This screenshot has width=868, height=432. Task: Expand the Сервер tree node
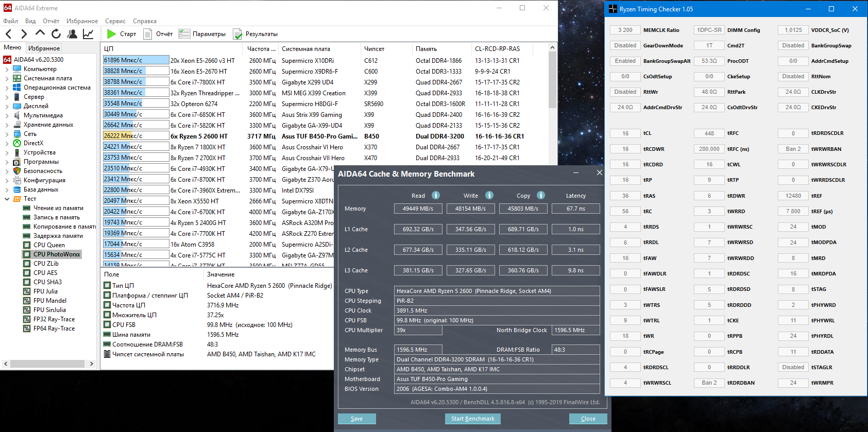(x=7, y=97)
